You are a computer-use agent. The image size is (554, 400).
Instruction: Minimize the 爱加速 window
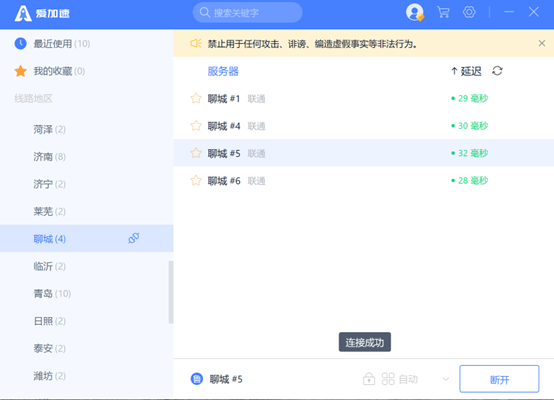coord(509,12)
